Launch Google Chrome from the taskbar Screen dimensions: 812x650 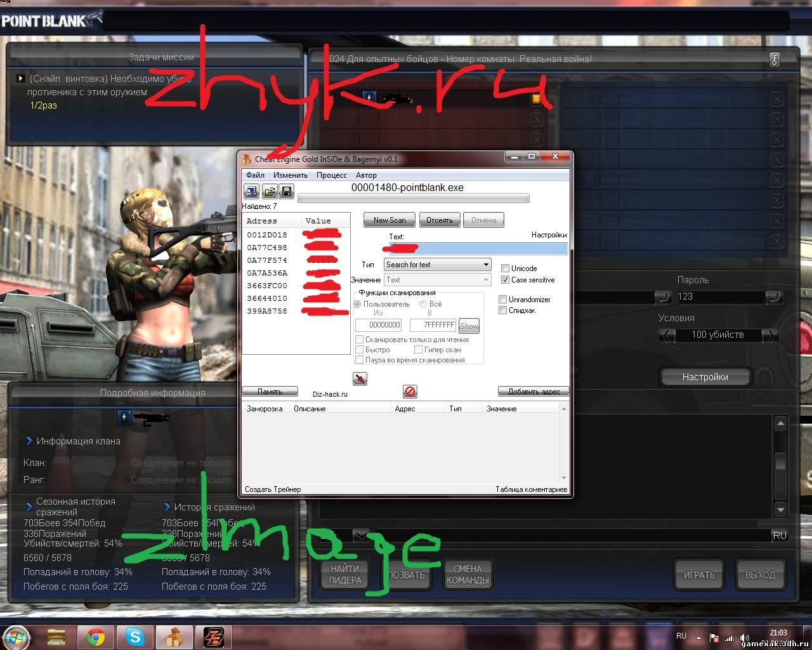(x=96, y=637)
